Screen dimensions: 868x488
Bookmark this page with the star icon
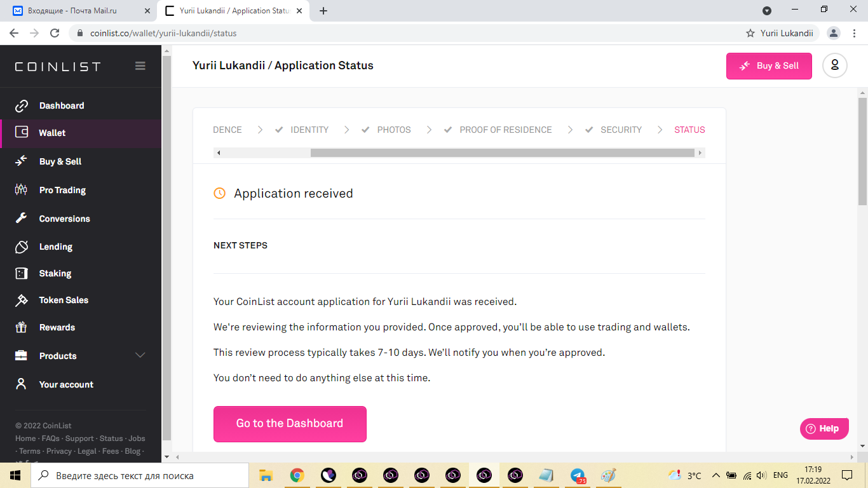coord(750,33)
